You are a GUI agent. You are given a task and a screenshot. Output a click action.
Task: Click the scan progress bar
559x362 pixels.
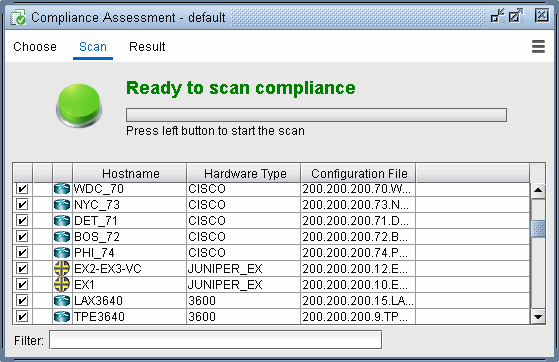tap(316, 115)
